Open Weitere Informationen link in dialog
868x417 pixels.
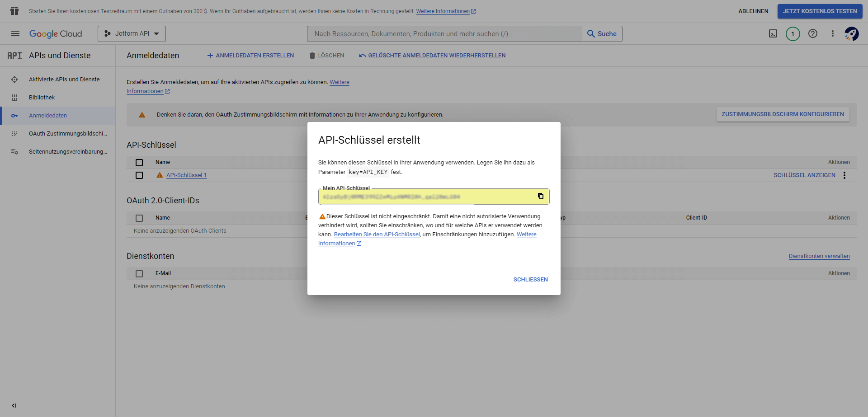(427, 239)
